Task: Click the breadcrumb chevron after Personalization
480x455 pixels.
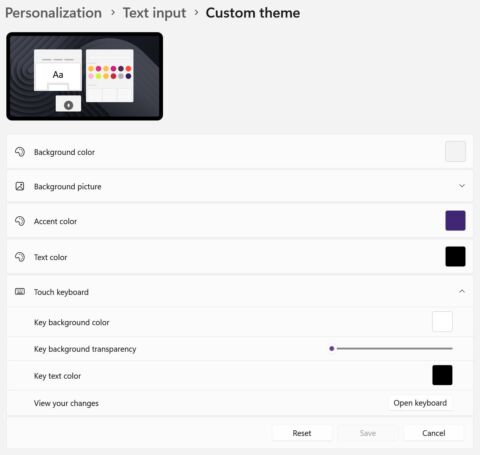Action: coord(113,13)
